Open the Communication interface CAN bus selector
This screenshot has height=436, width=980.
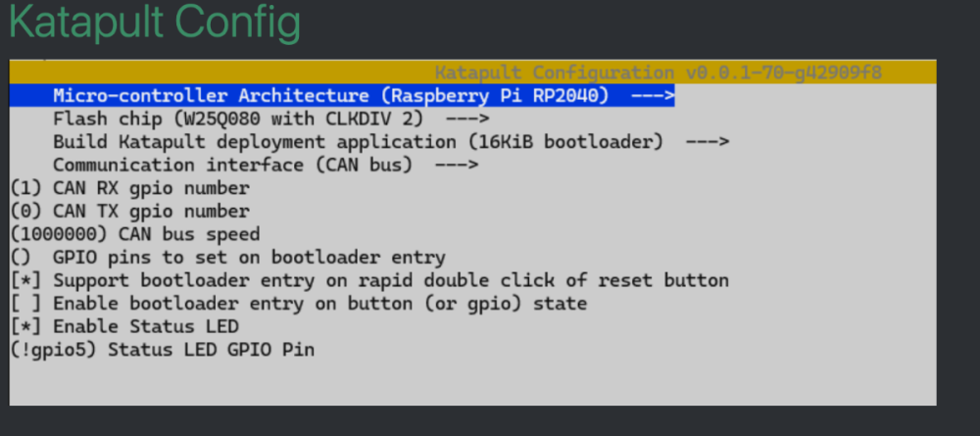tap(266, 165)
